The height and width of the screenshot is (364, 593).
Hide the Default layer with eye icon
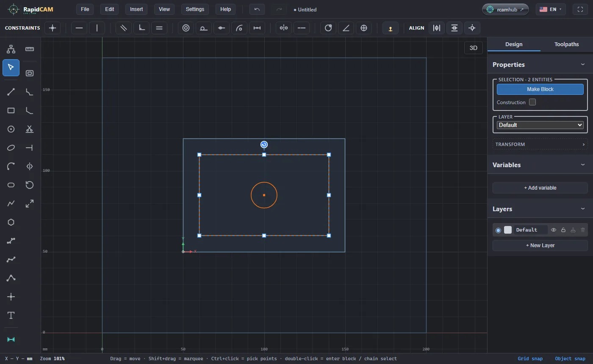click(x=554, y=230)
